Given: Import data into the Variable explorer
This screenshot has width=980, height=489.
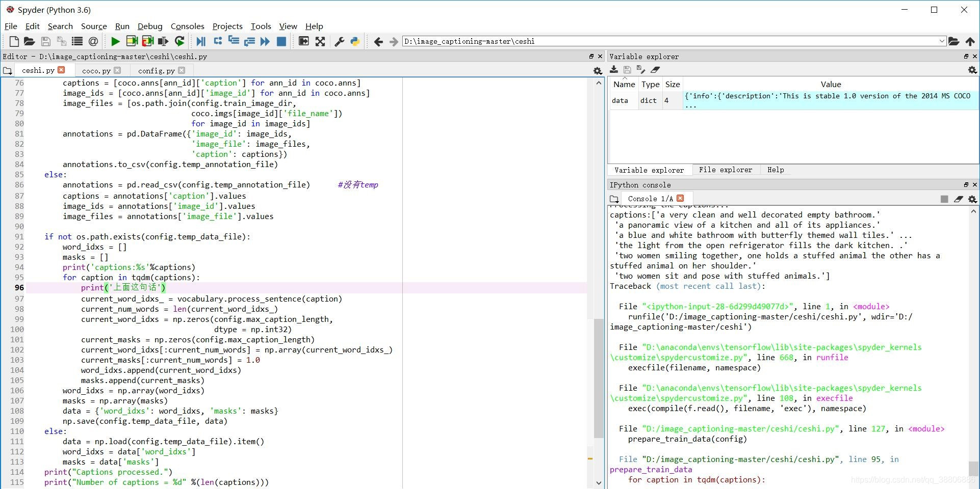Looking at the screenshot, I should click(x=614, y=70).
